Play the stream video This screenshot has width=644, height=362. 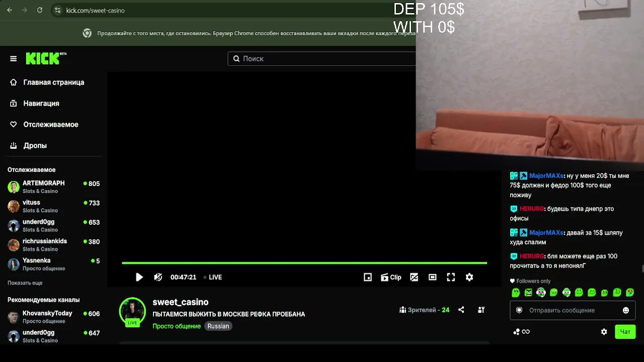point(139,277)
